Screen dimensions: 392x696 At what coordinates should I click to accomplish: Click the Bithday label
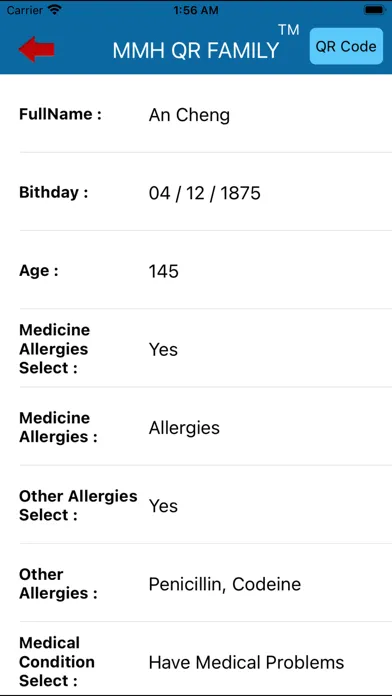coord(54,193)
